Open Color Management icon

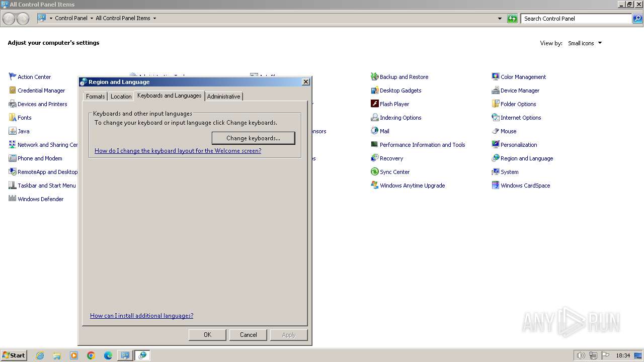(x=496, y=77)
